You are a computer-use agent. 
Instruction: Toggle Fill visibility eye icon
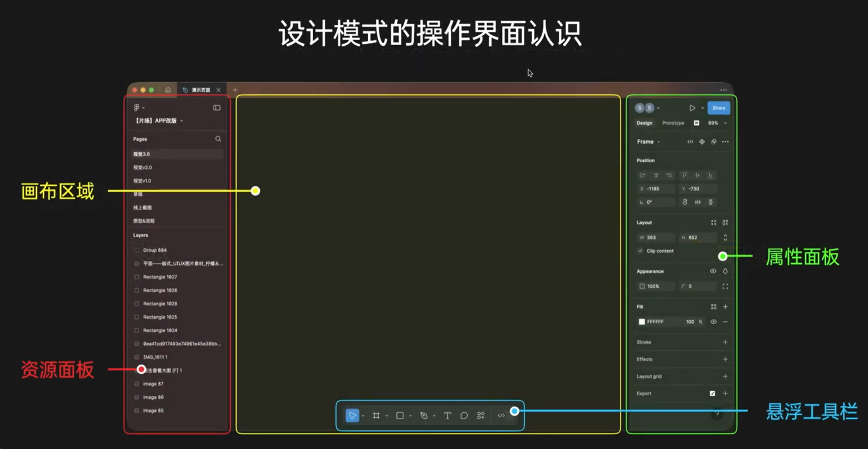click(714, 322)
